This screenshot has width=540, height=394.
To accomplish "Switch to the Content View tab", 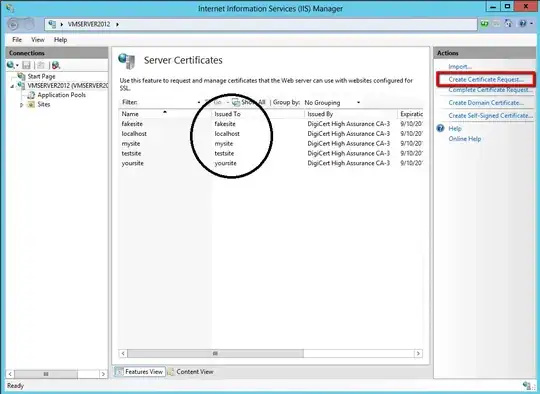I will click(191, 372).
